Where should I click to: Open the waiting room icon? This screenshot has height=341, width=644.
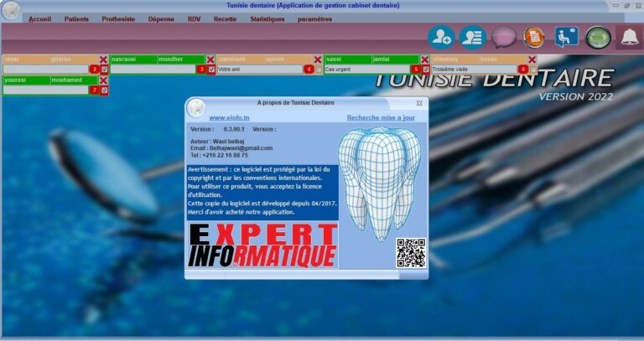(x=566, y=38)
